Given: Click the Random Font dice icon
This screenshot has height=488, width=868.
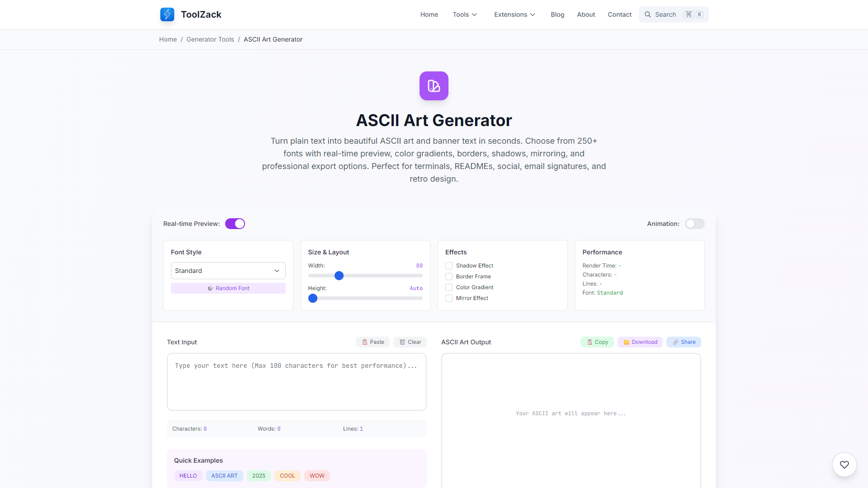Looking at the screenshot, I should (210, 288).
